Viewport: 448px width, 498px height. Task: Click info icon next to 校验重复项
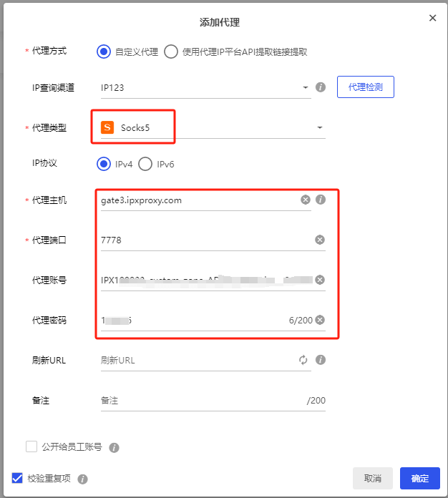[x=82, y=479]
